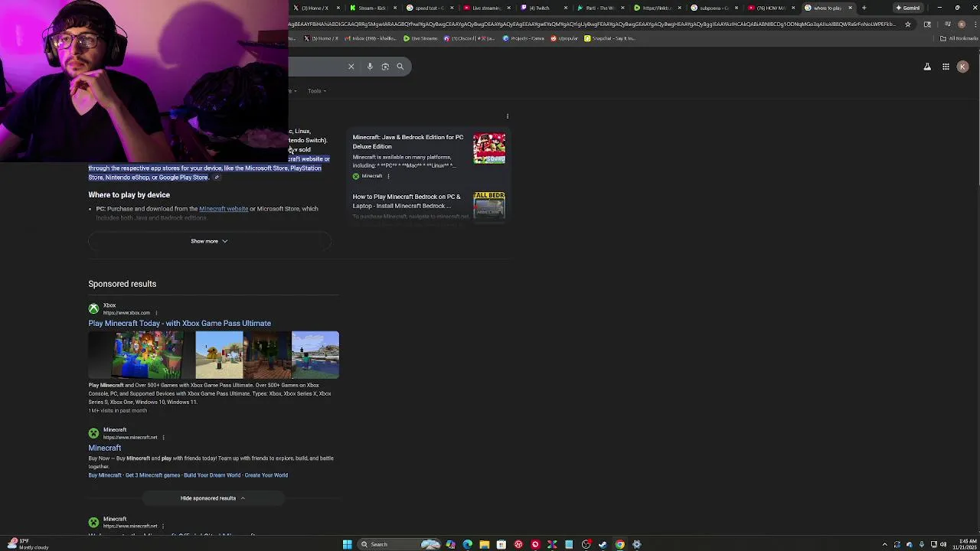Open the Inbox (399) bookmark
Screen dimensions: 980x551
coord(371,38)
